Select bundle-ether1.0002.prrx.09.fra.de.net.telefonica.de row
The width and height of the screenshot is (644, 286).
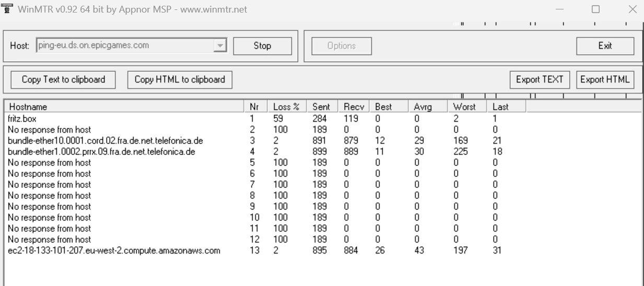pos(264,152)
